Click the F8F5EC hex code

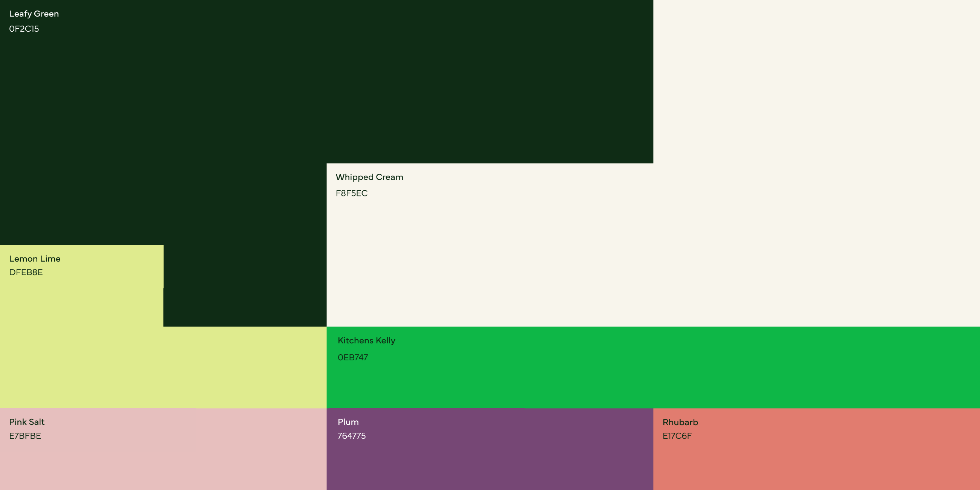click(x=352, y=193)
